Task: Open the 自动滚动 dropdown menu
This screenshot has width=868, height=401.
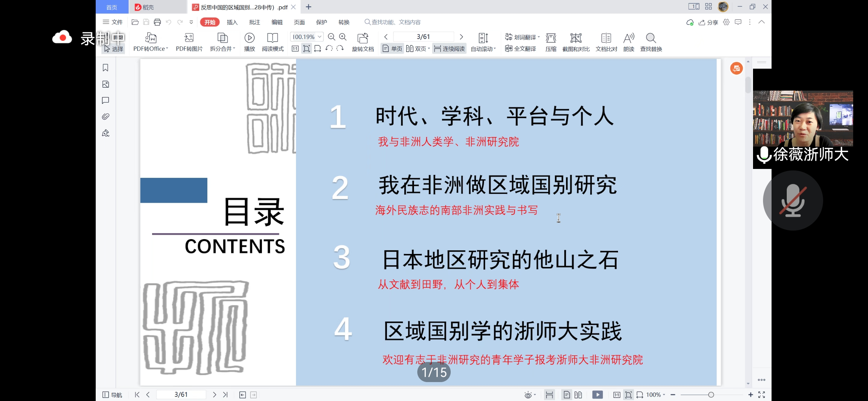Action: tap(483, 49)
